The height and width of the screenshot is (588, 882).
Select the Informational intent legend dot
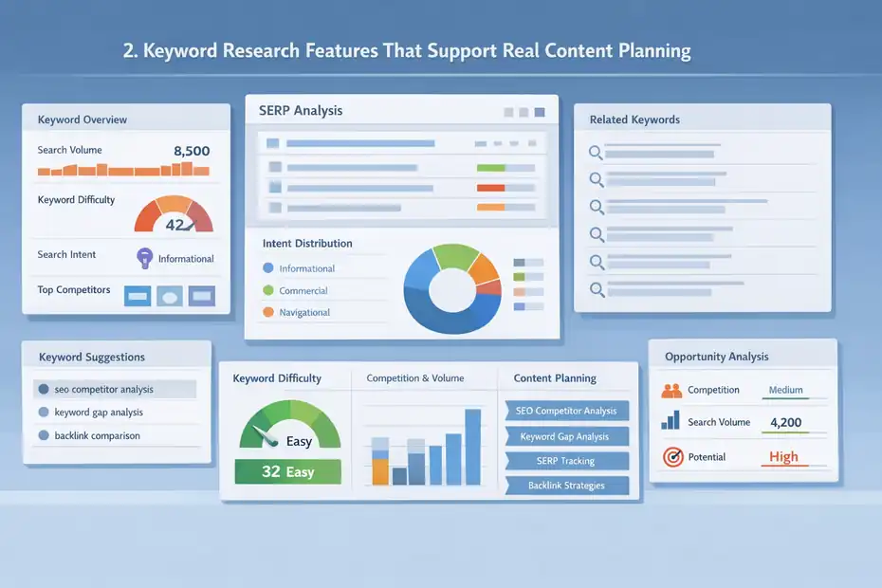[x=268, y=267]
